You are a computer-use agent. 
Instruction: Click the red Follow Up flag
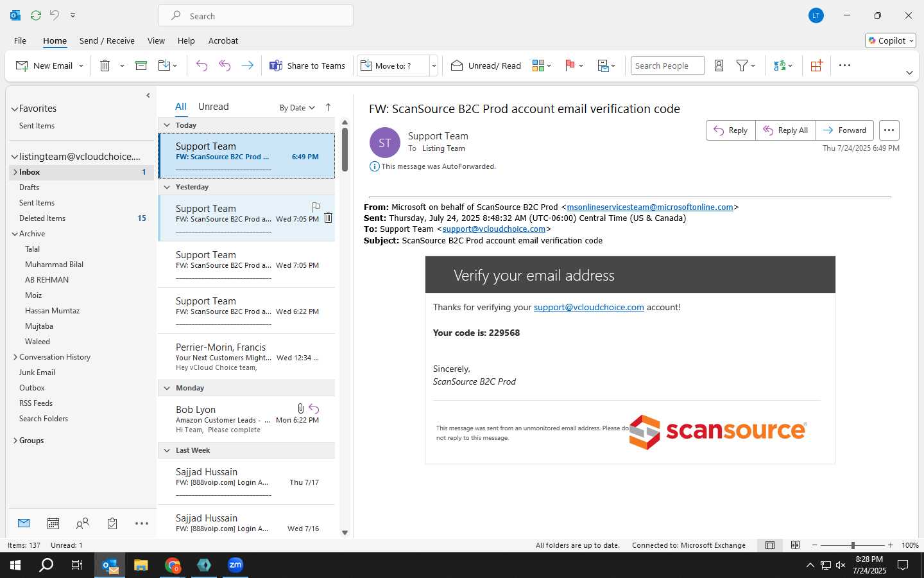pyautogui.click(x=570, y=66)
